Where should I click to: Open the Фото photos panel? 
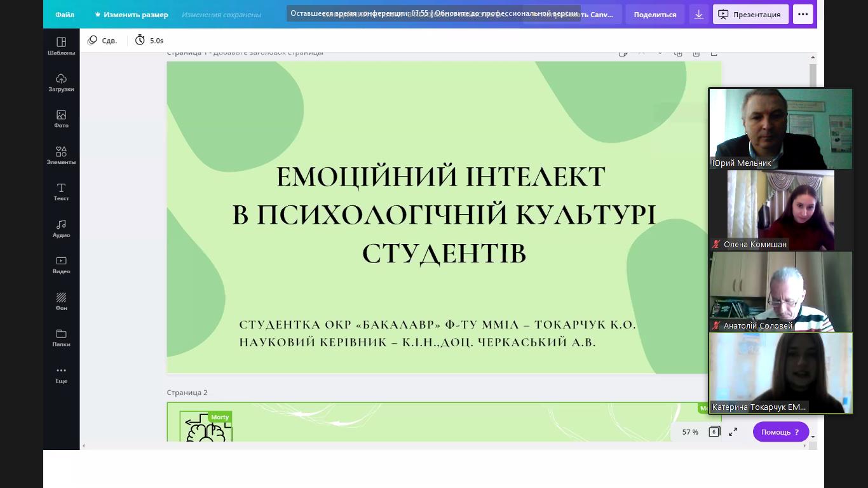coord(61,119)
